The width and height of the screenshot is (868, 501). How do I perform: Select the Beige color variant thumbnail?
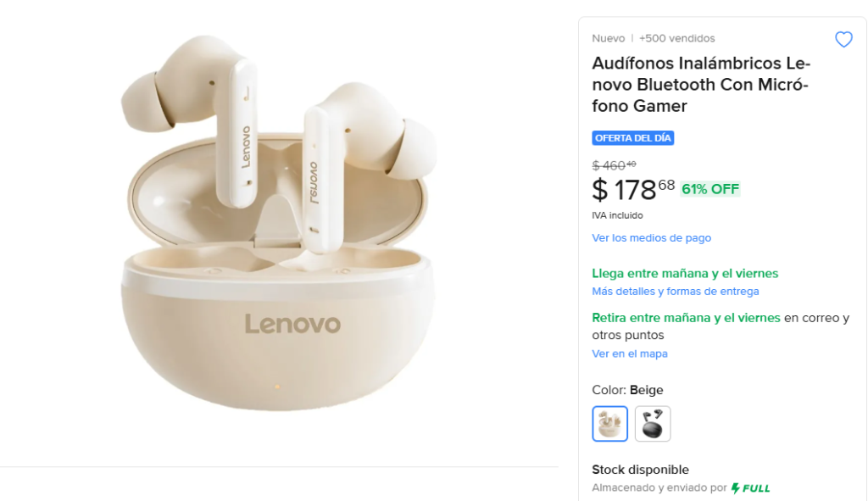point(610,424)
